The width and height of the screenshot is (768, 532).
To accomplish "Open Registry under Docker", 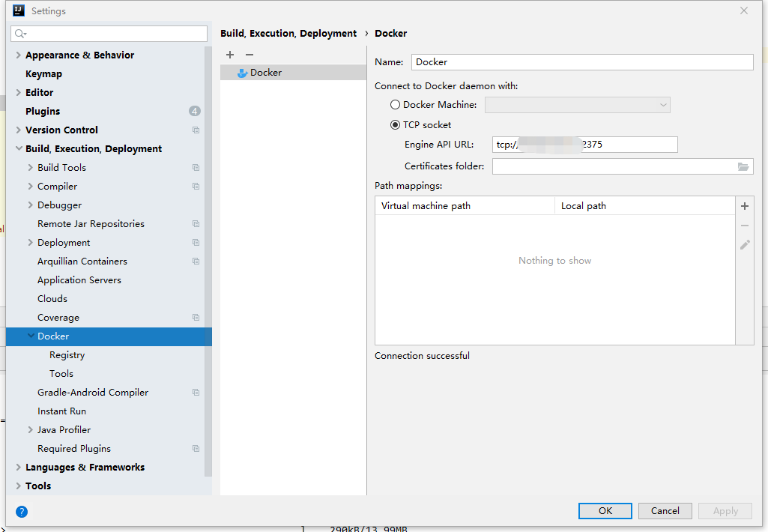I will 67,355.
